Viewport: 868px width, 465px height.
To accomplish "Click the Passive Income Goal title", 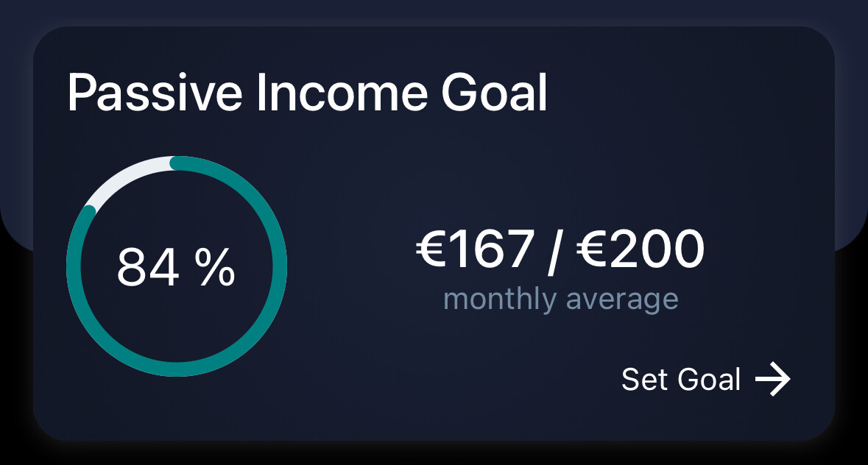I will click(x=307, y=93).
